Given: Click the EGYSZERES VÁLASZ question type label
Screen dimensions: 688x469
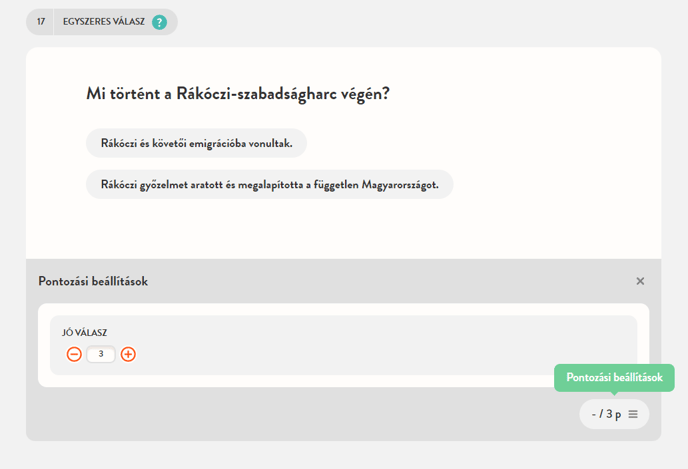Looking at the screenshot, I should click(x=105, y=22).
